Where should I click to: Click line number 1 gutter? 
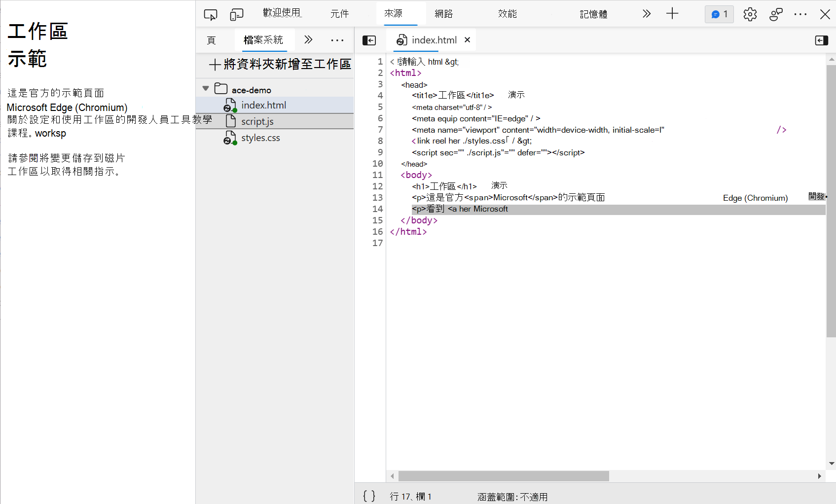(x=380, y=62)
